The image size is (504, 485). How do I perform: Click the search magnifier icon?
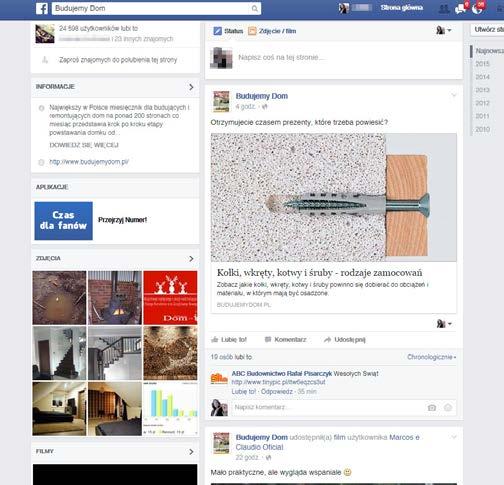[x=255, y=8]
